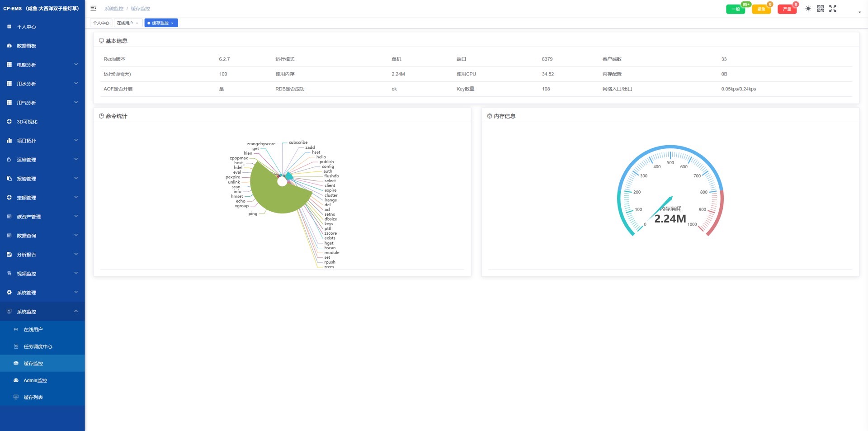Click the 系统监控 breadcrumb link
The height and width of the screenshot is (431, 868).
[x=114, y=9]
